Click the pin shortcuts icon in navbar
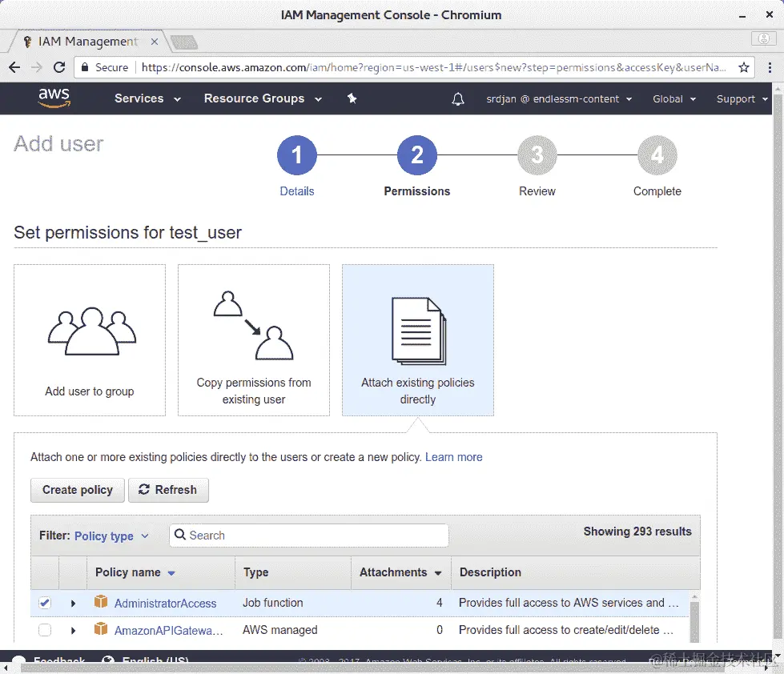 click(x=352, y=98)
